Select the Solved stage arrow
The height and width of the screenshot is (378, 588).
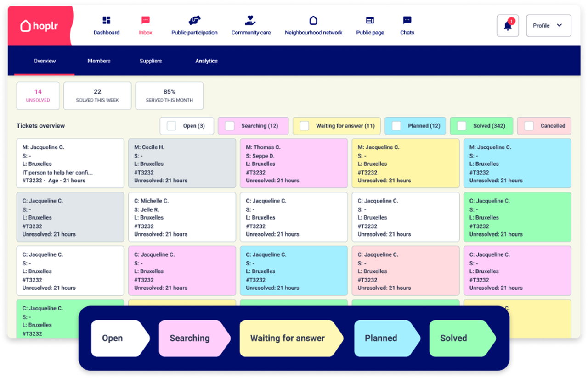[x=462, y=339]
